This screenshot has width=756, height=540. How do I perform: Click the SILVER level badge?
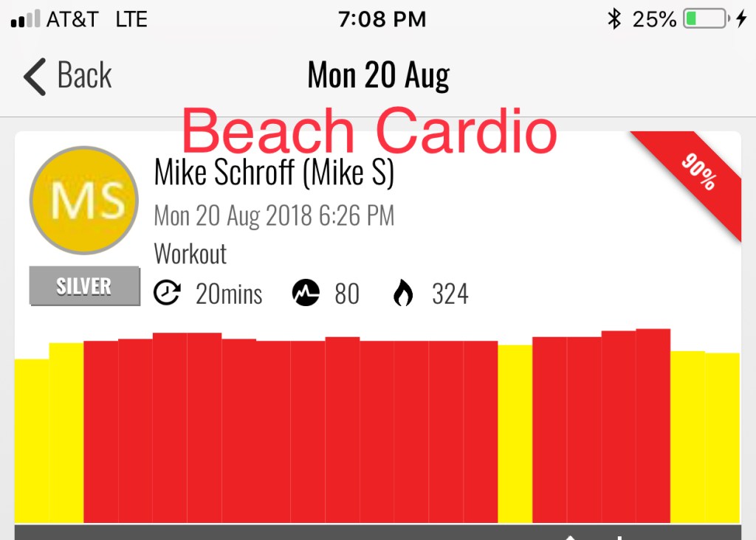[x=84, y=286]
